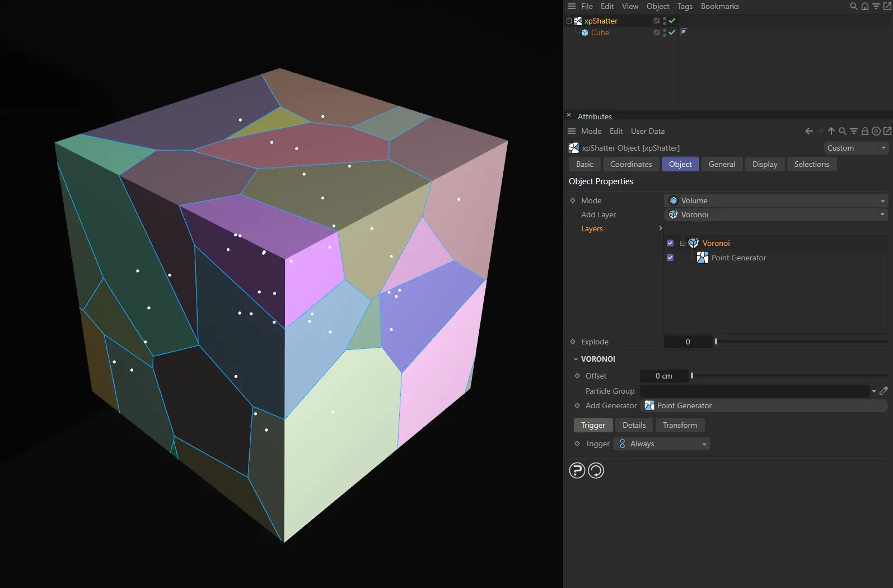Click the layer toggle icon on xpShatter row
893x588 pixels.
(657, 21)
